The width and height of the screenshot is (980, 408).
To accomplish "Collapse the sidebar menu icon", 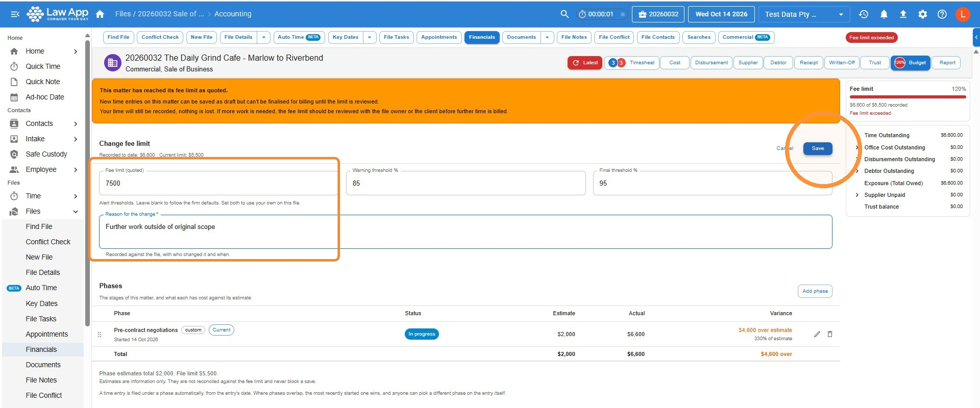I will click(15, 14).
